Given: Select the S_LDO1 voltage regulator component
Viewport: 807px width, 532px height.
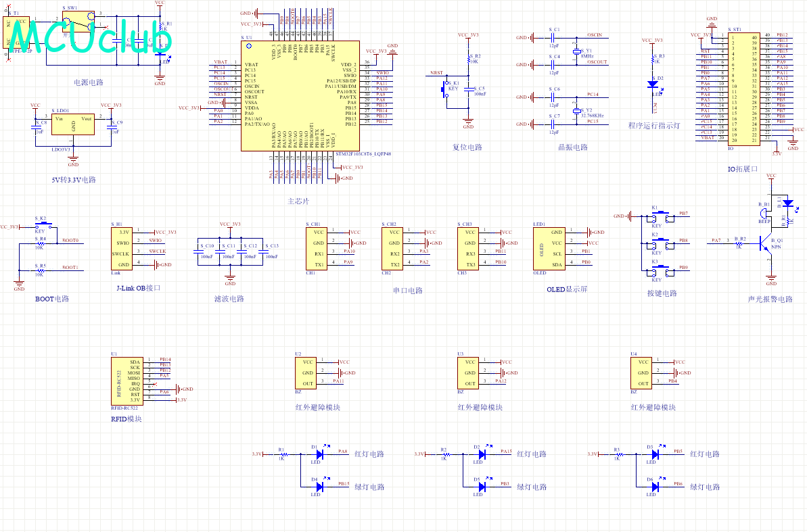Looking at the screenshot, I should pos(72,124).
